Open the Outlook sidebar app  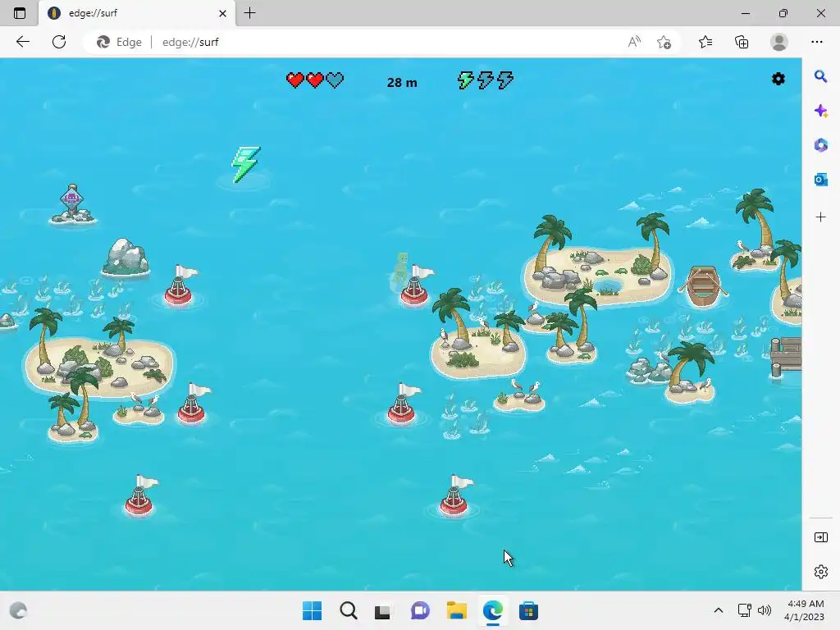820,180
